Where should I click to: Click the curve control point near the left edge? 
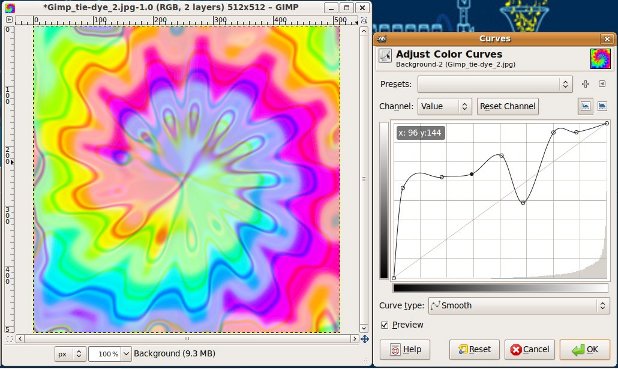[403, 188]
